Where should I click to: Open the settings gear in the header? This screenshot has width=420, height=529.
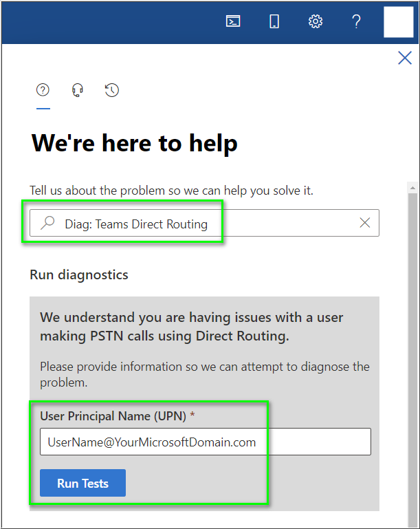(x=316, y=21)
